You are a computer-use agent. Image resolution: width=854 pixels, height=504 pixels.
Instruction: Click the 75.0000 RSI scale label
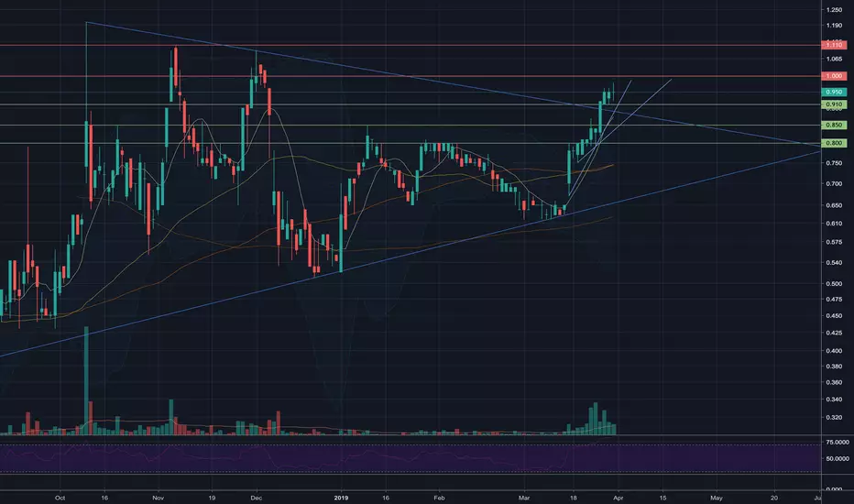[838, 442]
